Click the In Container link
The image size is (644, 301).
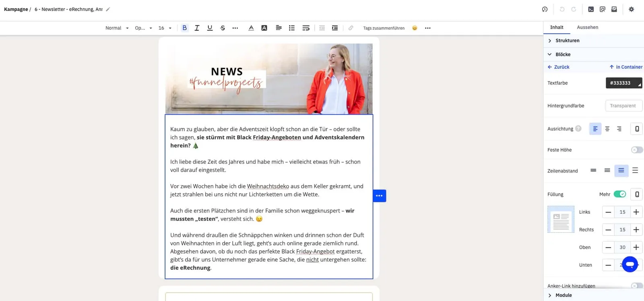tap(626, 67)
